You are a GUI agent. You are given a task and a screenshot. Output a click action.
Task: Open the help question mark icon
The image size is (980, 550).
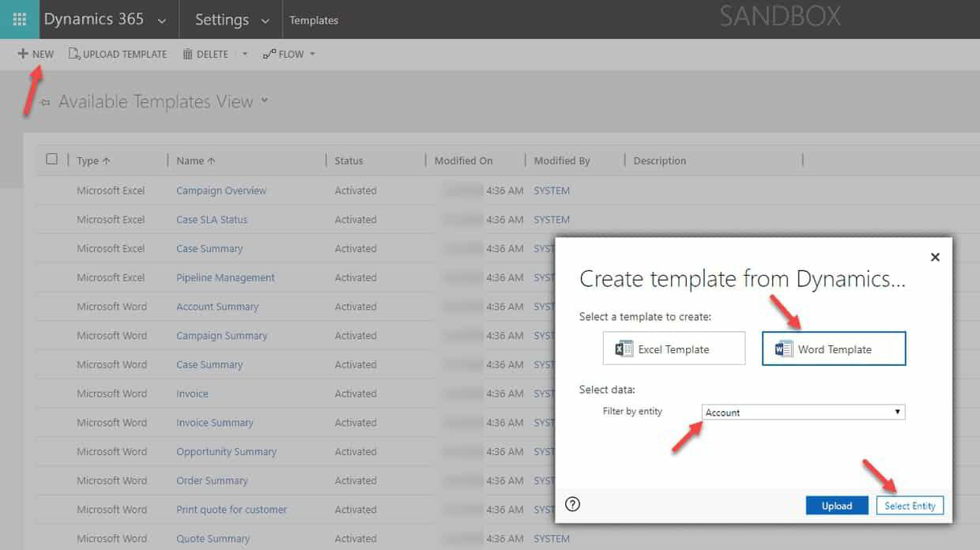[x=572, y=503]
